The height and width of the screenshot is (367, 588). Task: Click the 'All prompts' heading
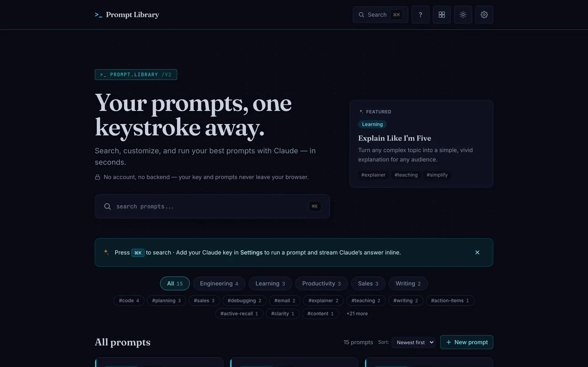pyautogui.click(x=123, y=342)
